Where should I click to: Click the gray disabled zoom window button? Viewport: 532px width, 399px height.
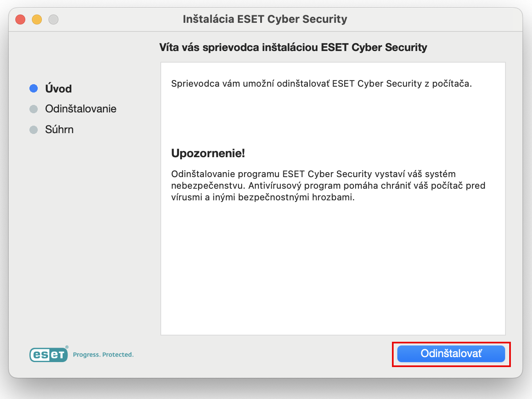(x=53, y=19)
